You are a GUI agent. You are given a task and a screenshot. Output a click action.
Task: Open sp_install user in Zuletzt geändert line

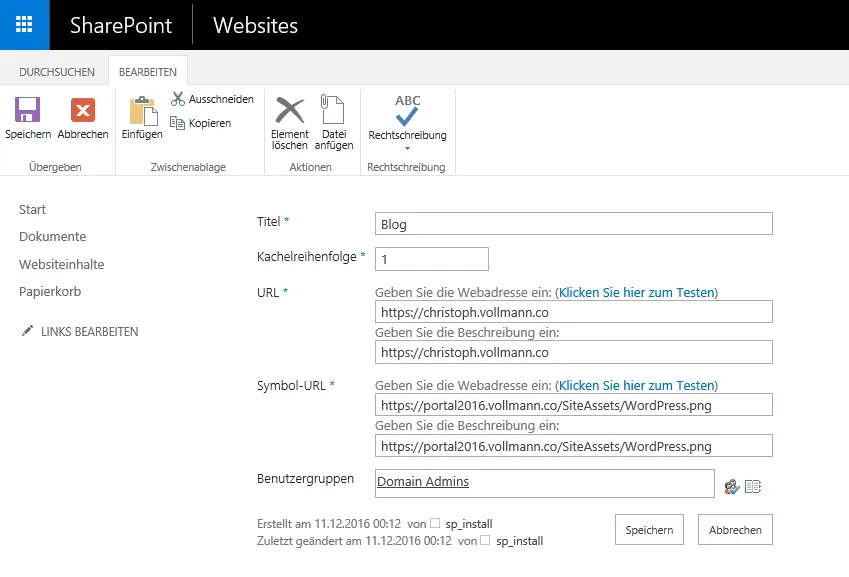[519, 541]
